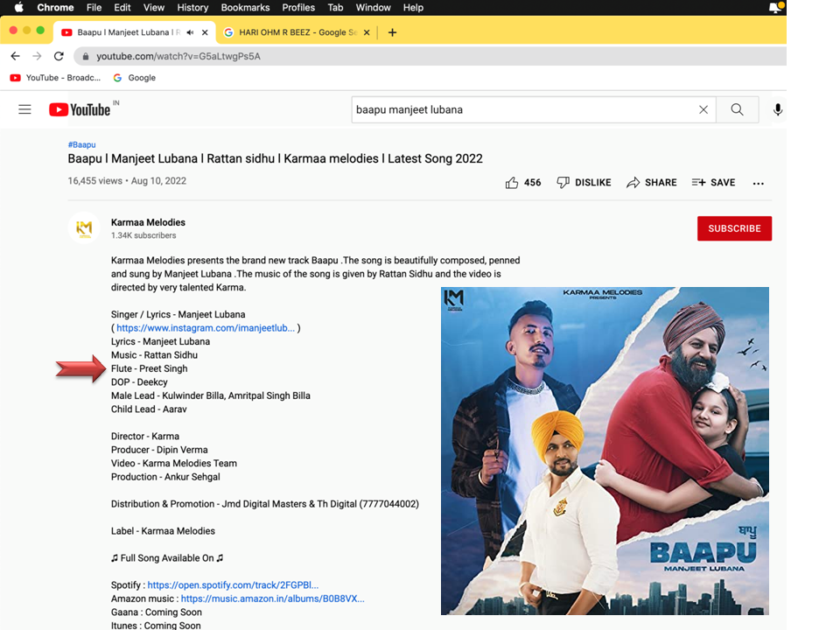Viewport: 840px width, 630px height.
Task: Like the video with the thumbs up button
Action: click(512, 183)
